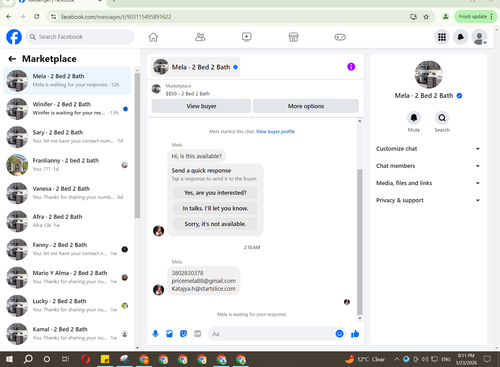Expand Media, files and links section
The image size is (500, 367).
coord(428,183)
